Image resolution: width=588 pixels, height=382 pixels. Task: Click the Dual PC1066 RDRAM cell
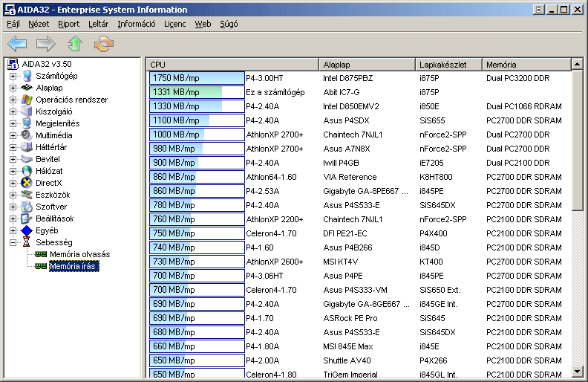tap(524, 106)
